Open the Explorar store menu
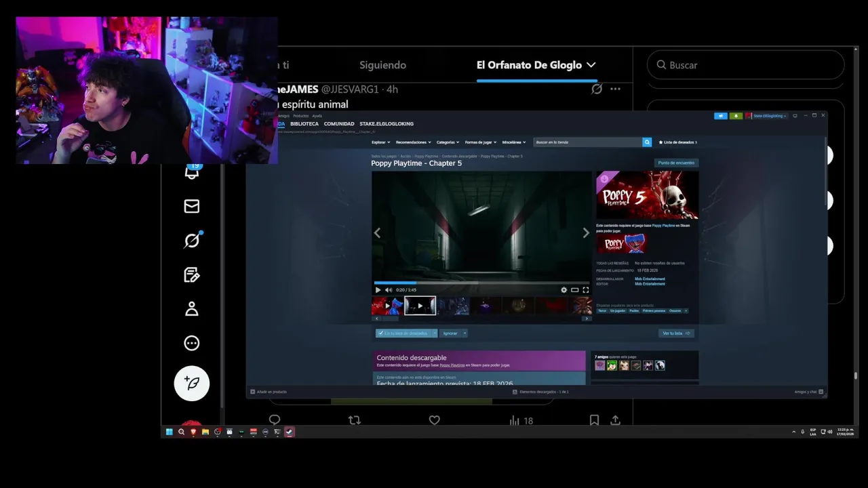This screenshot has height=488, width=868. 382,142
